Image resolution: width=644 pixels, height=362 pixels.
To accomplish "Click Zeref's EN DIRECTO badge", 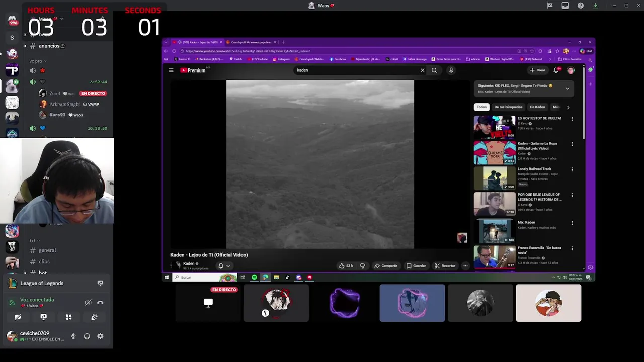I will (x=93, y=93).
